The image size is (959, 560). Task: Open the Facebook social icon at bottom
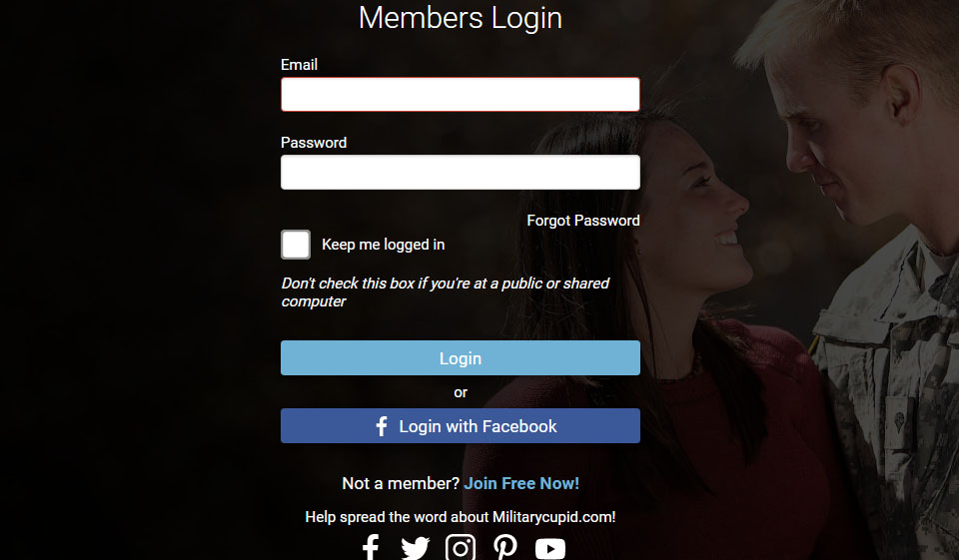coord(371,547)
